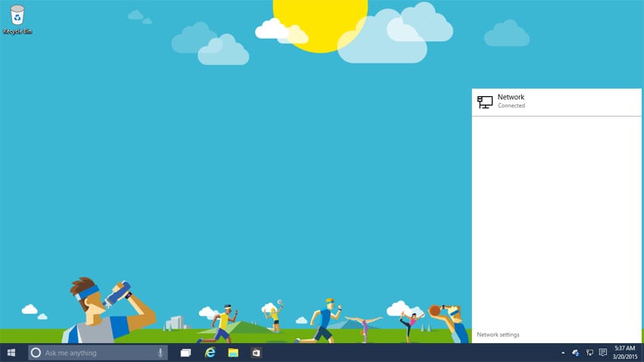Open the Store app from taskbar
644x362 pixels.
[x=256, y=353]
